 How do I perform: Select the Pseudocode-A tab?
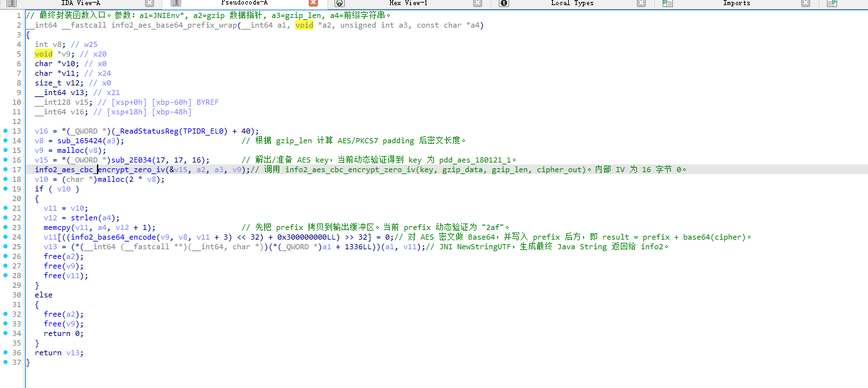click(x=243, y=3)
